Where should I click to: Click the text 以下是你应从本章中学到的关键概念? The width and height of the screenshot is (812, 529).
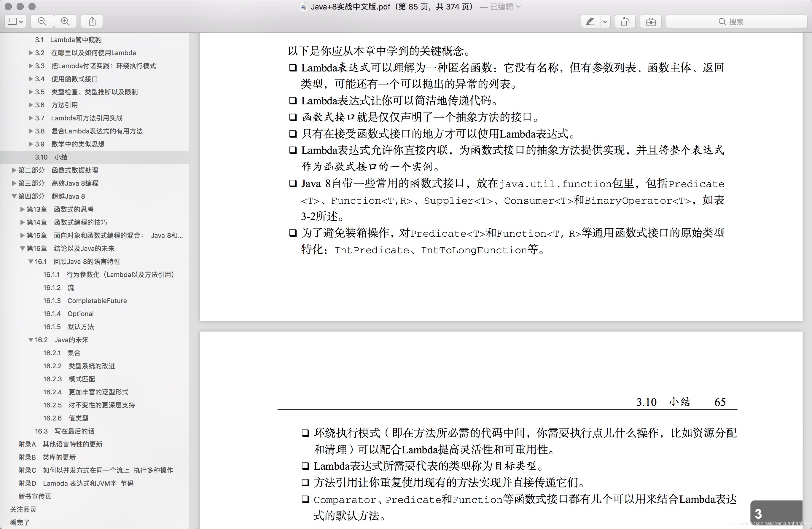pyautogui.click(x=379, y=51)
